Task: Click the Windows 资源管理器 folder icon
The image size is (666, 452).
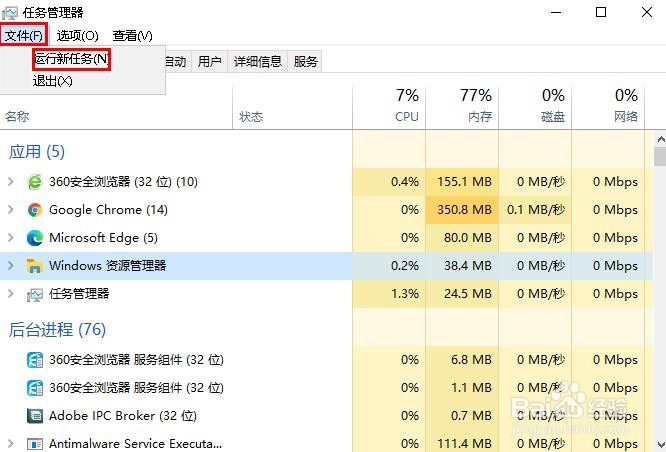Action: point(35,266)
